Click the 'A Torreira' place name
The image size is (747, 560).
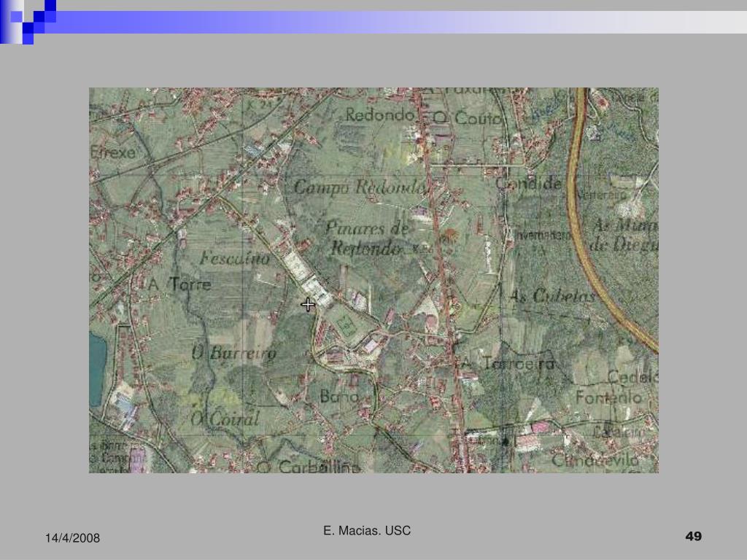508,363
